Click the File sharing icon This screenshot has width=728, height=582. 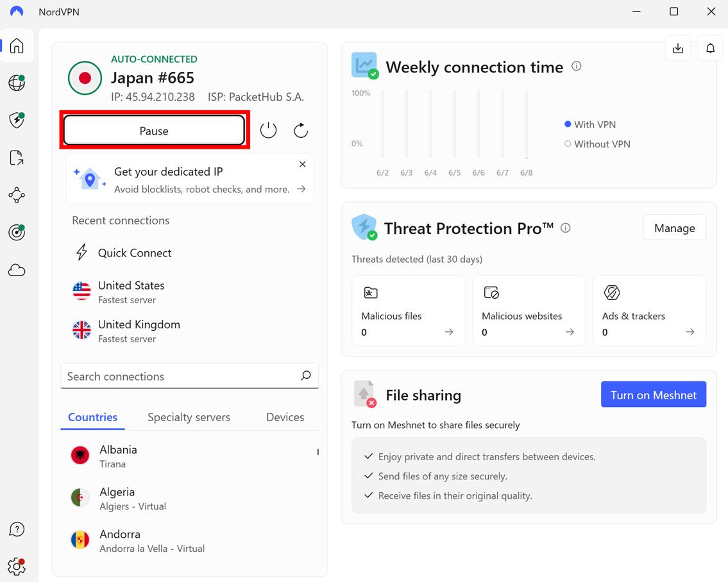365,394
